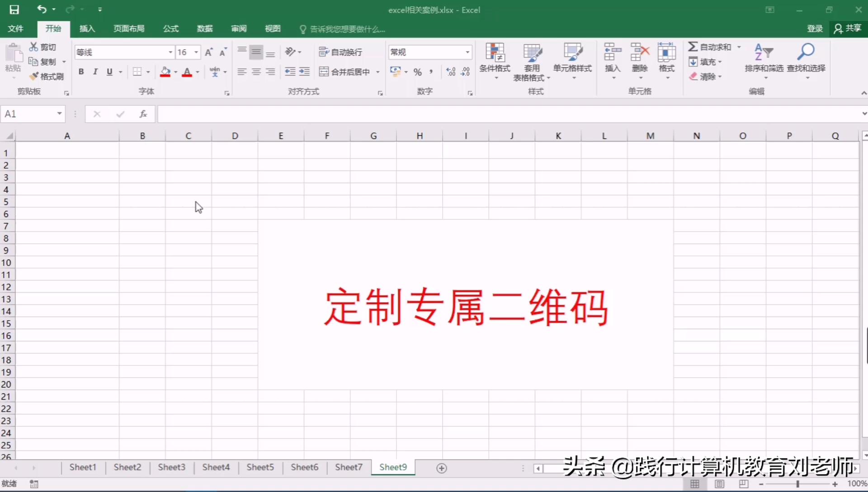Click the 登录 sign-in button

(815, 28)
